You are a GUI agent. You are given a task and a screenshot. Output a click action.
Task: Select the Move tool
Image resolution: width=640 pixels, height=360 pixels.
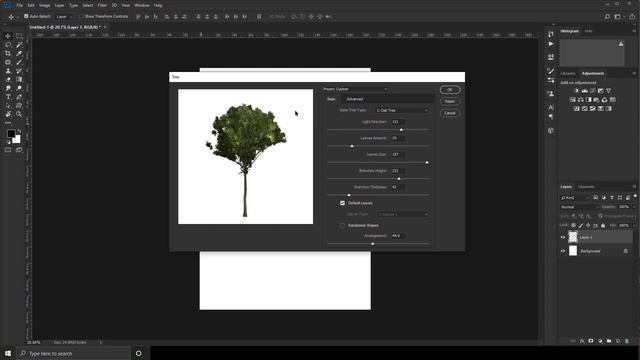pyautogui.click(x=8, y=36)
